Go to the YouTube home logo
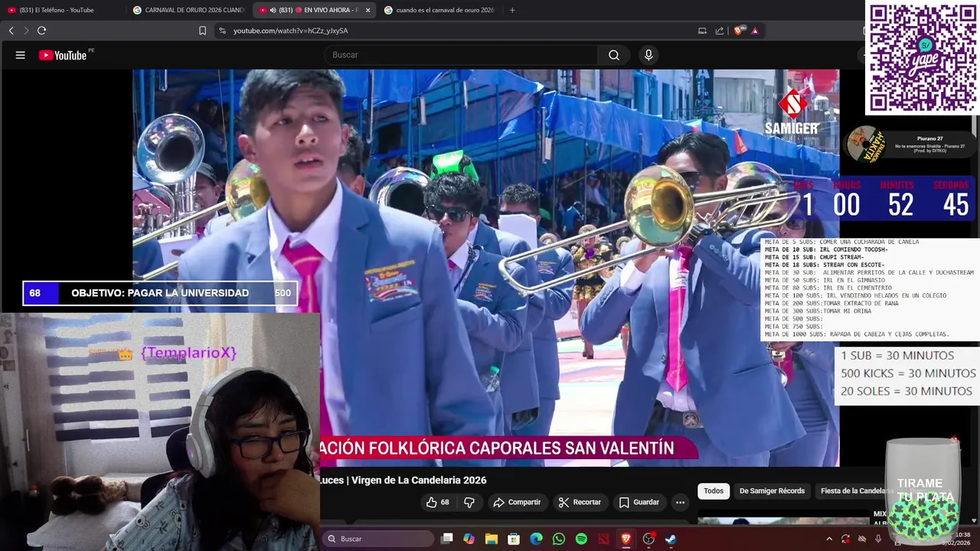Screen dimensions: 980x551 [x=63, y=55]
